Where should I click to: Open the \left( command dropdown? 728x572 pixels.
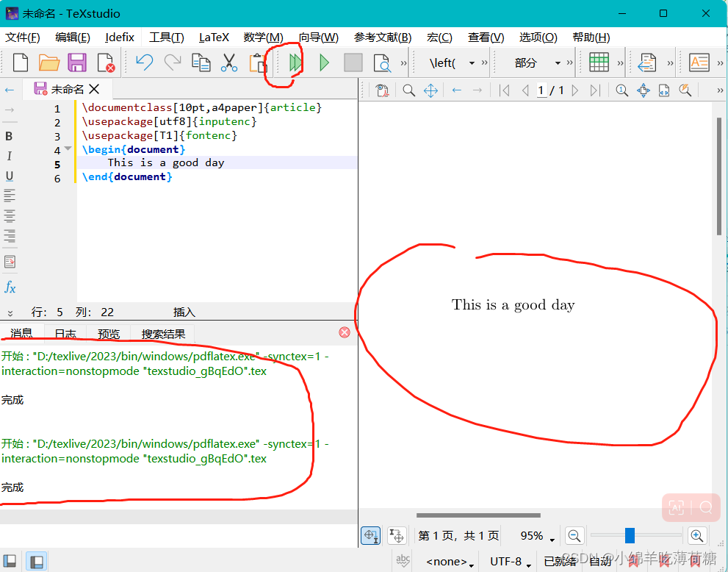pyautogui.click(x=473, y=62)
